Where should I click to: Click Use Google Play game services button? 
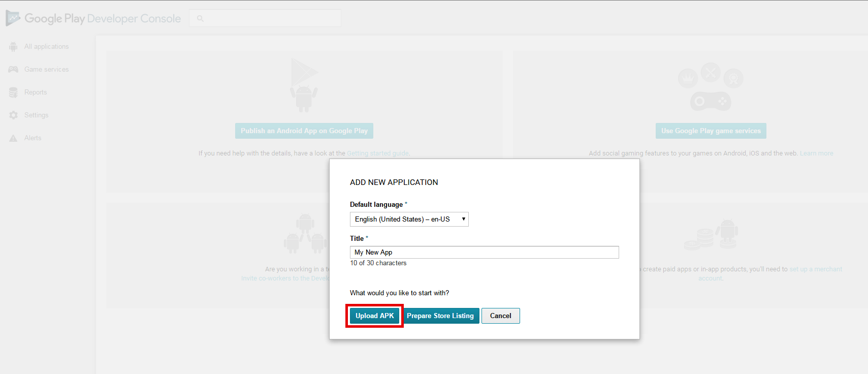[711, 131]
